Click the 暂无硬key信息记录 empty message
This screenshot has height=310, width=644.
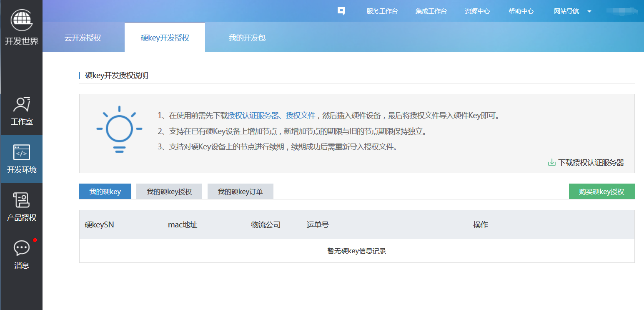pyautogui.click(x=357, y=251)
